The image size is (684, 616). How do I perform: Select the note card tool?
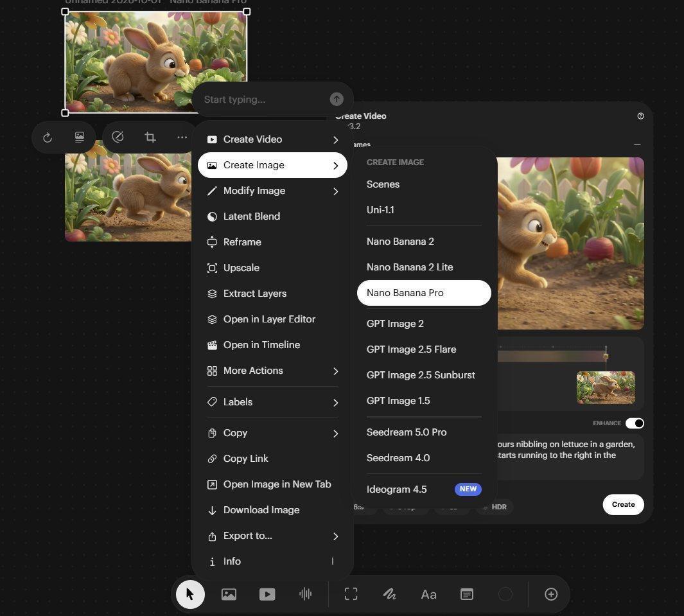467,594
